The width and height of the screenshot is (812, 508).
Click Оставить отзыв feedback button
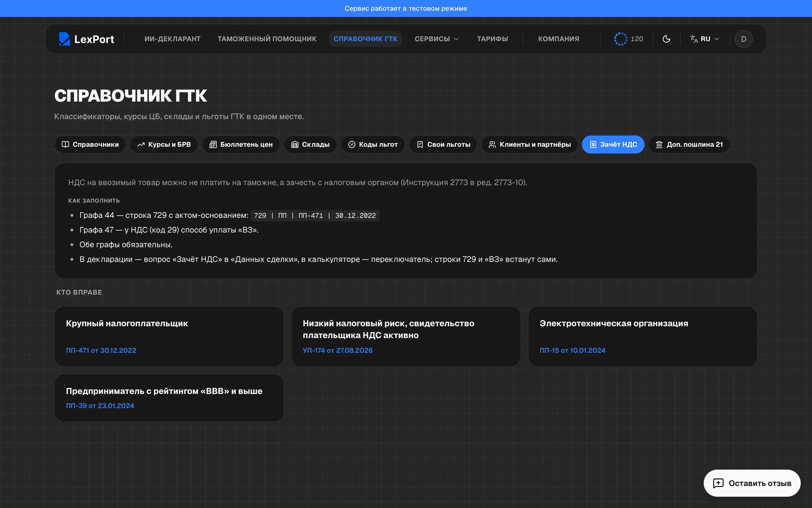point(752,483)
